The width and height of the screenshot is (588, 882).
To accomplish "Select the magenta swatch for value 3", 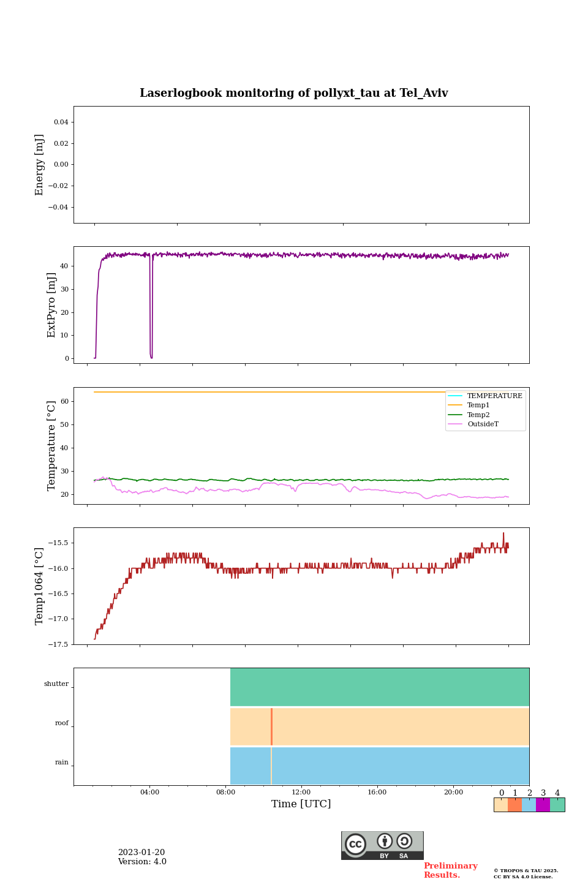I will point(543,805).
